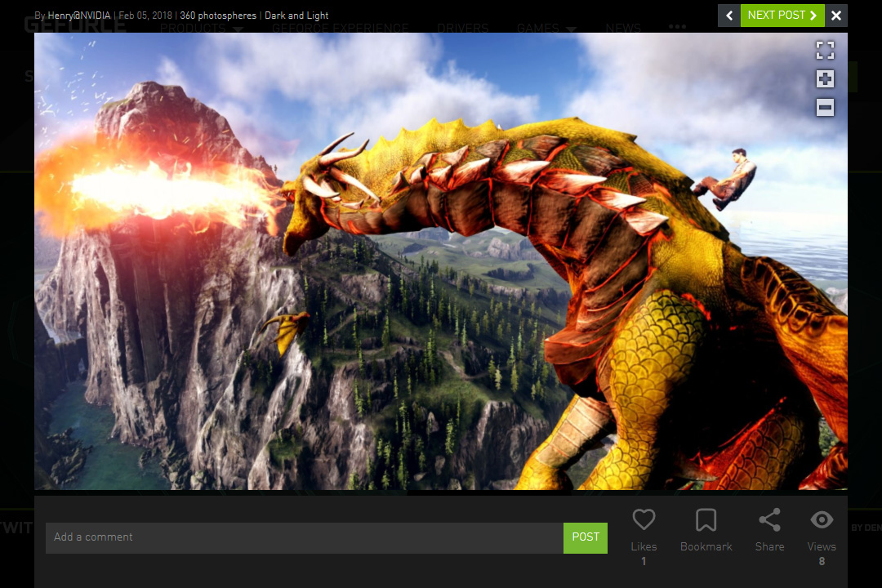Expand the dimmed PRODUCTS dropdown

tap(201, 29)
